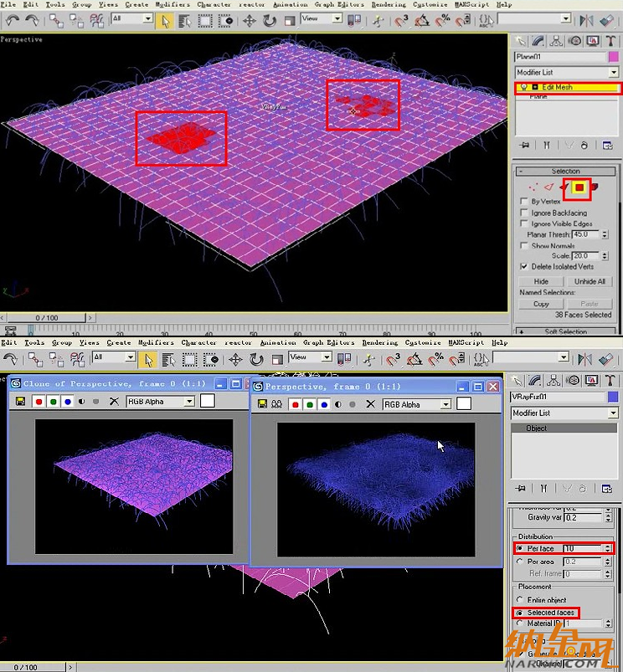Save image in Clone of Perspective window

(20, 402)
